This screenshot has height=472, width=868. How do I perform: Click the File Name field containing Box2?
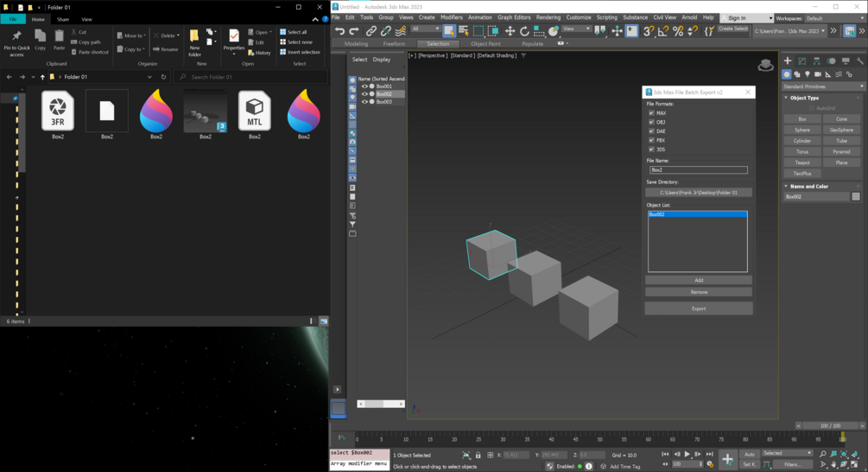point(699,170)
